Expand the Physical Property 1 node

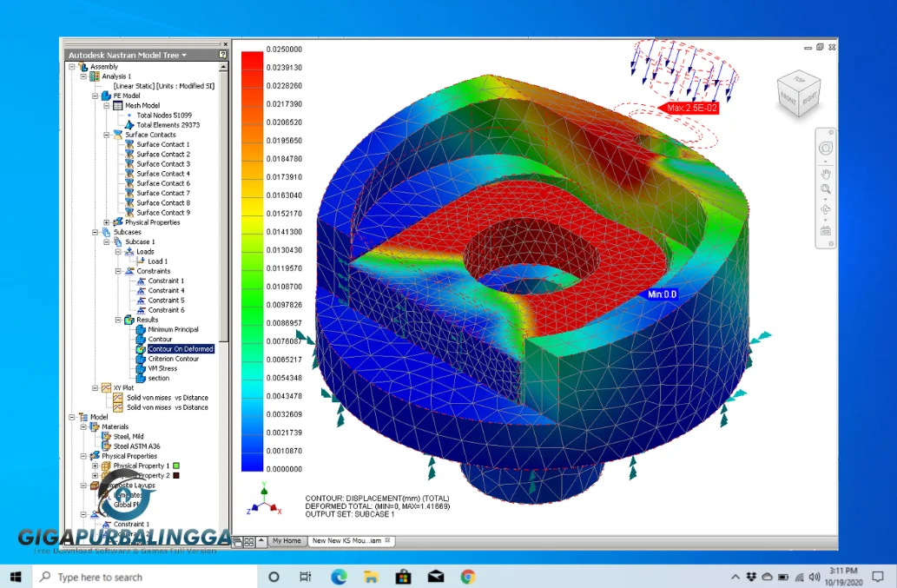pos(96,466)
